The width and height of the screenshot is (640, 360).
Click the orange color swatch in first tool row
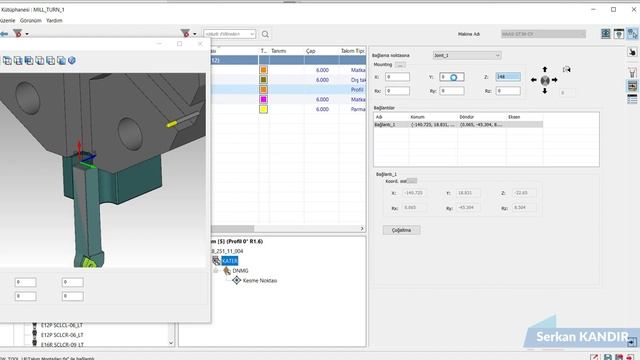pos(263,70)
